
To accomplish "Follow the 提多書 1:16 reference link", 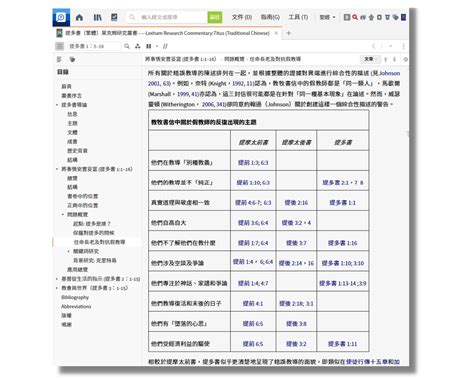I will point(342,243).
